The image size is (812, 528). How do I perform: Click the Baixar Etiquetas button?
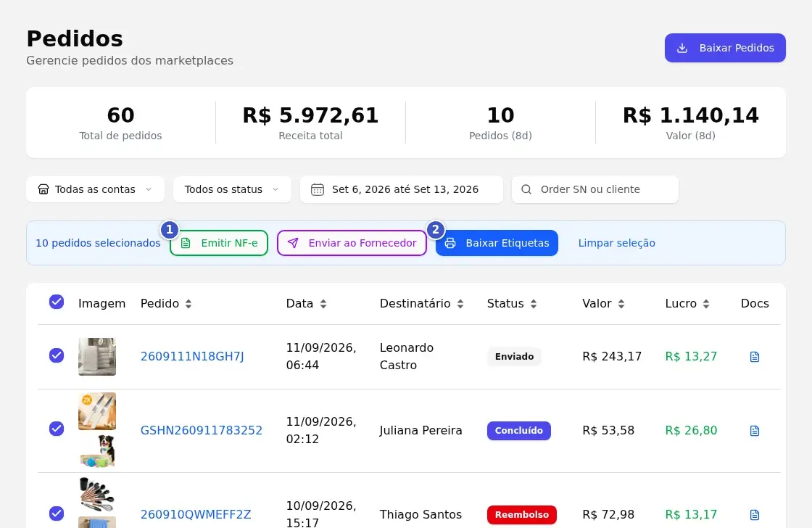497,243
